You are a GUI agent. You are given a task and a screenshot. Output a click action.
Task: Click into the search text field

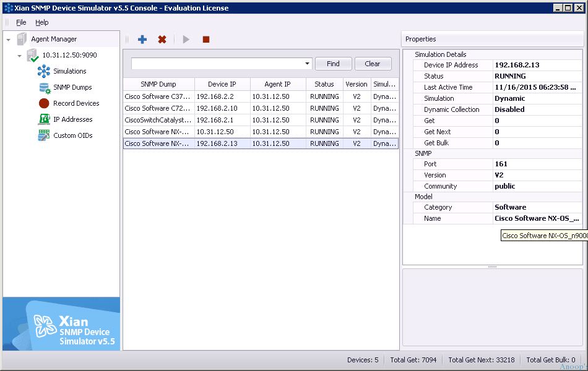click(217, 64)
